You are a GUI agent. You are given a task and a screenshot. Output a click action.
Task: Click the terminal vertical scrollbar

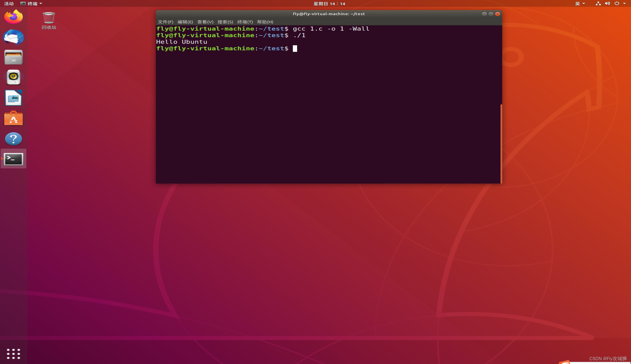tap(501, 143)
